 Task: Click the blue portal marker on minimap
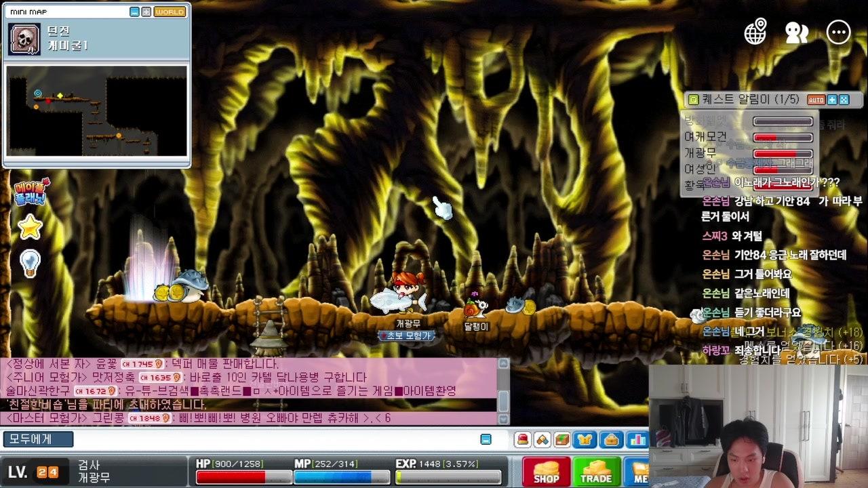click(38, 93)
